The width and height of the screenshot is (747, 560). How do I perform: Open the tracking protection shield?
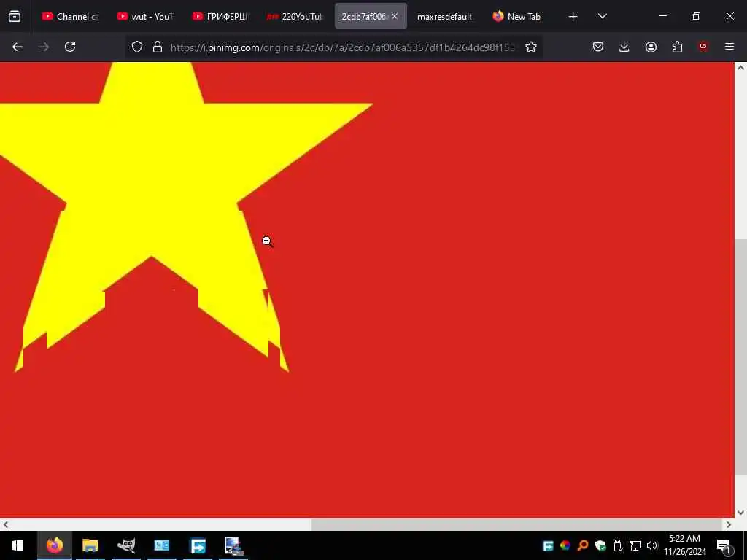click(137, 47)
